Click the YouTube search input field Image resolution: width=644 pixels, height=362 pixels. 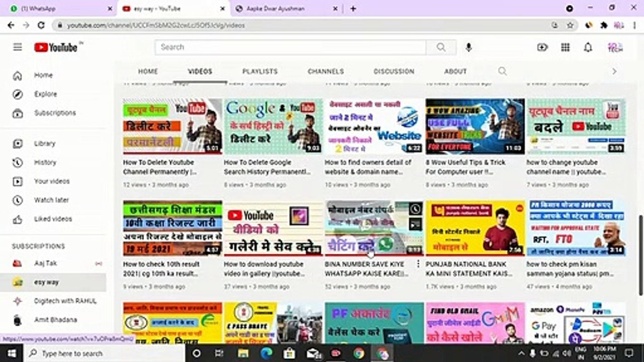point(291,47)
